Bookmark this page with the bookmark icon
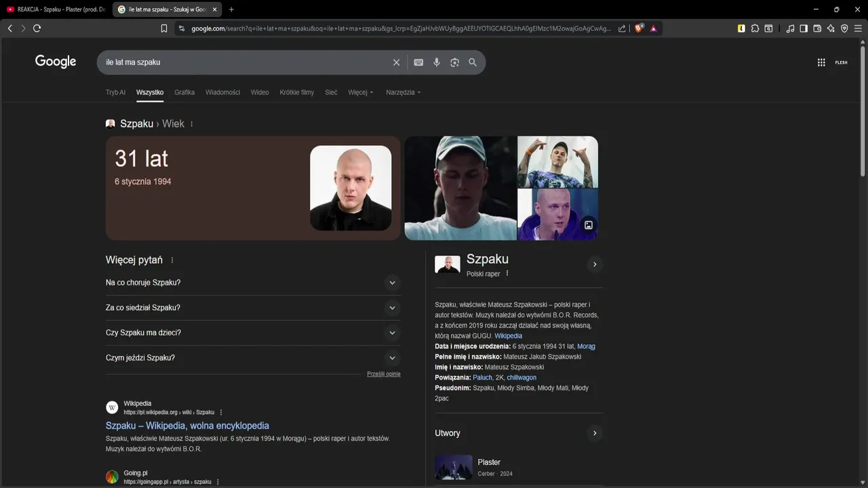 pyautogui.click(x=163, y=28)
